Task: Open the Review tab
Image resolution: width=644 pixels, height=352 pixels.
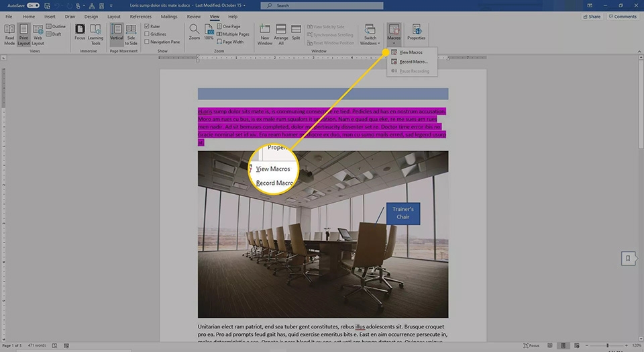Action: [193, 16]
